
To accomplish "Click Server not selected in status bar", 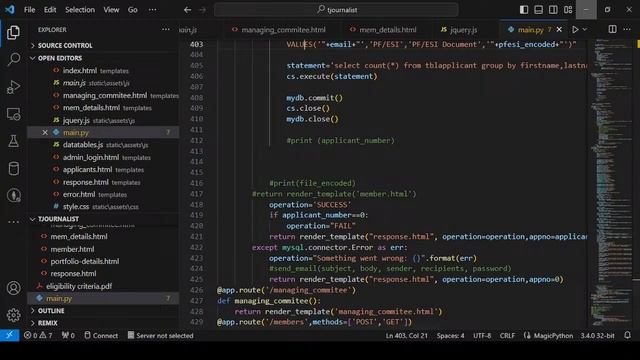I will (x=160, y=336).
